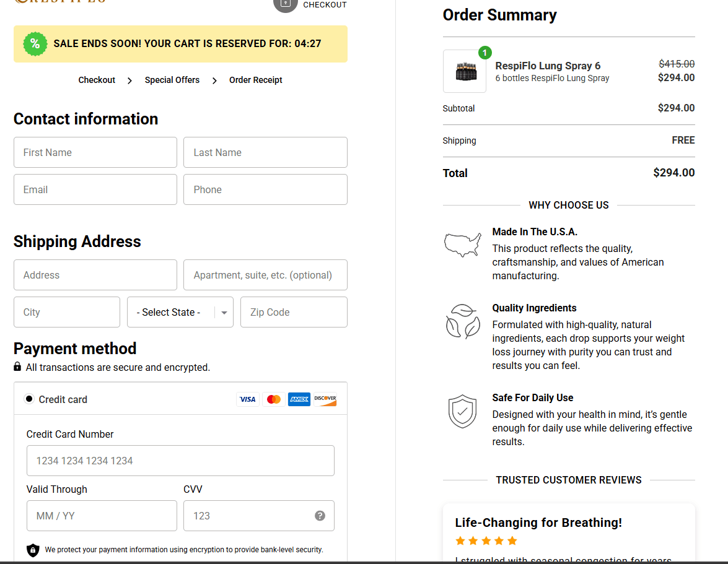
Task: Click the Email input field
Action: [x=95, y=189]
